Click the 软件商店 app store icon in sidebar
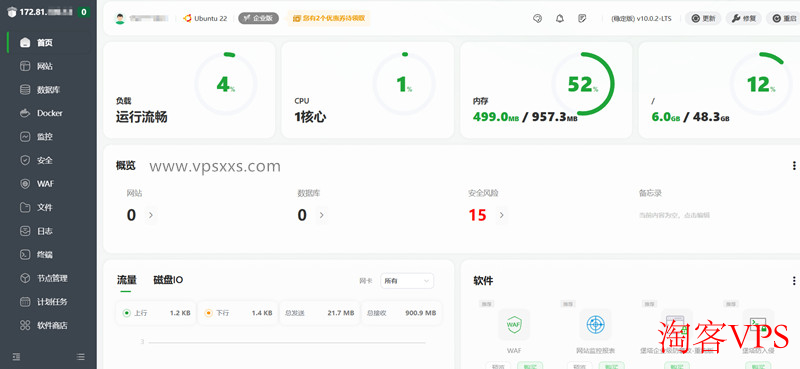Viewport: 800px width, 369px height. pyautogui.click(x=25, y=325)
